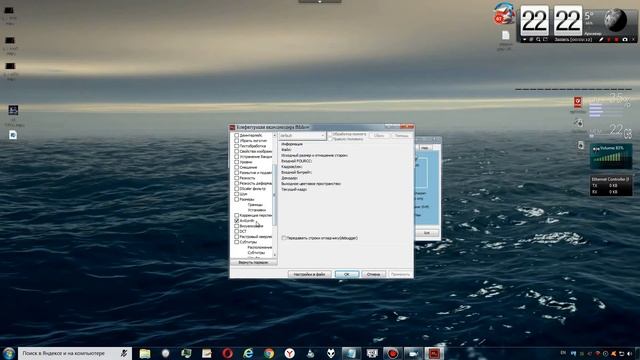This screenshot has height=360, width=640.
Task: Enable the Размеры checkbox
Action: [x=236, y=200]
